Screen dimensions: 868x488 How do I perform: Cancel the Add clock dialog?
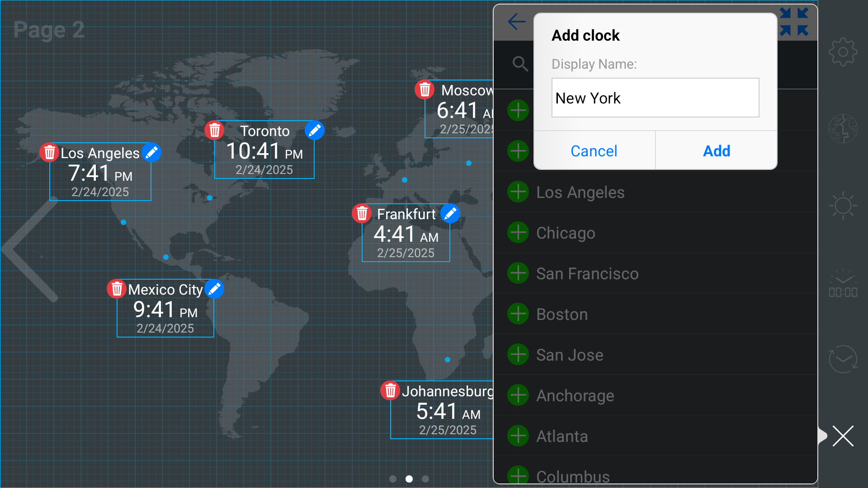coord(594,150)
